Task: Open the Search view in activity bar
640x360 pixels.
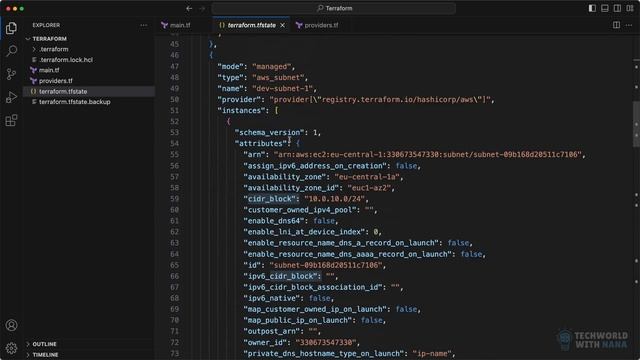Action: pyautogui.click(x=11, y=51)
